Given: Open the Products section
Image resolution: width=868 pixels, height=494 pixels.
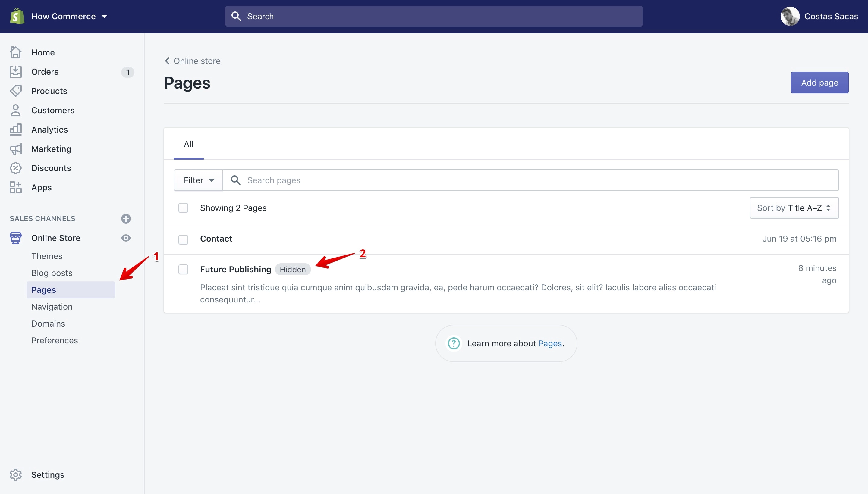Looking at the screenshot, I should (49, 91).
